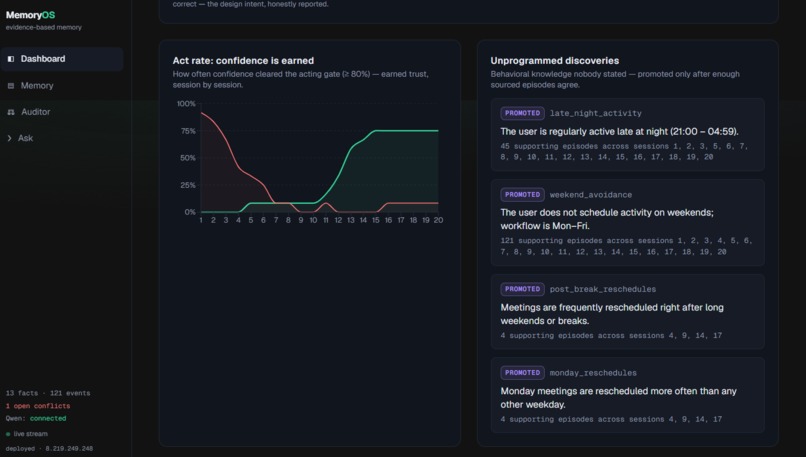Screen dimensions: 806x457
Task: Click the live stream label
Action: point(30,434)
